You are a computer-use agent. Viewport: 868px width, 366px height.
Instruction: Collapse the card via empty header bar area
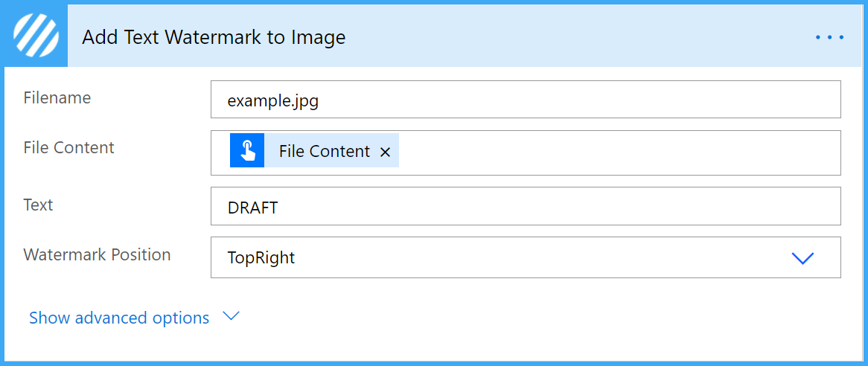(x=575, y=37)
